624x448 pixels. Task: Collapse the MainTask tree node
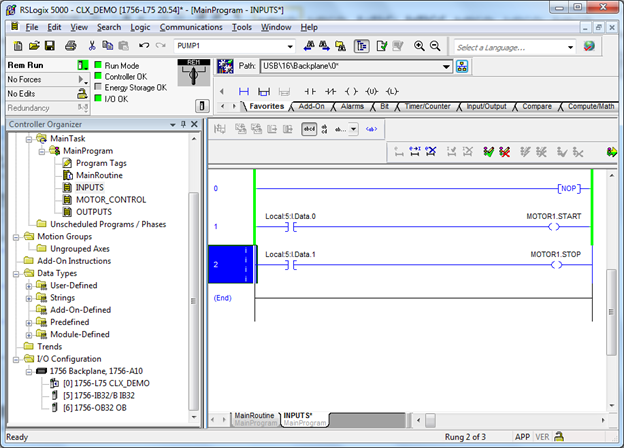pyautogui.click(x=29, y=139)
